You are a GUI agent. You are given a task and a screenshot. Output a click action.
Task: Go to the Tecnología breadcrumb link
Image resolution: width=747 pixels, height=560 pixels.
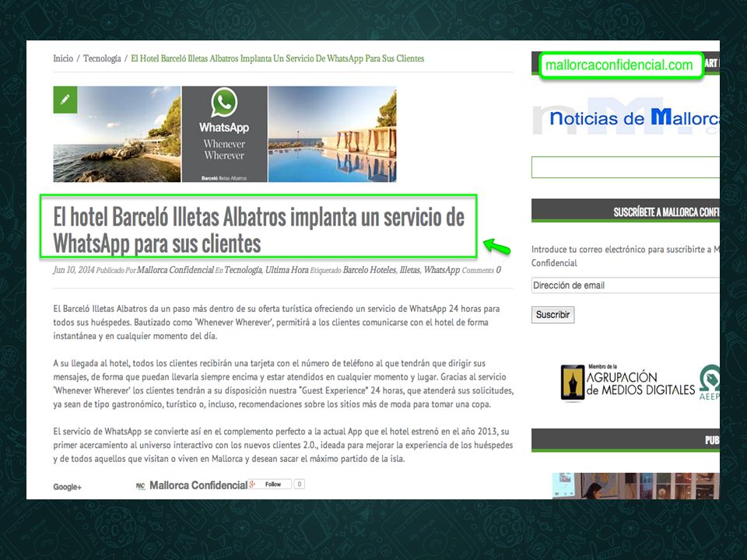[102, 58]
